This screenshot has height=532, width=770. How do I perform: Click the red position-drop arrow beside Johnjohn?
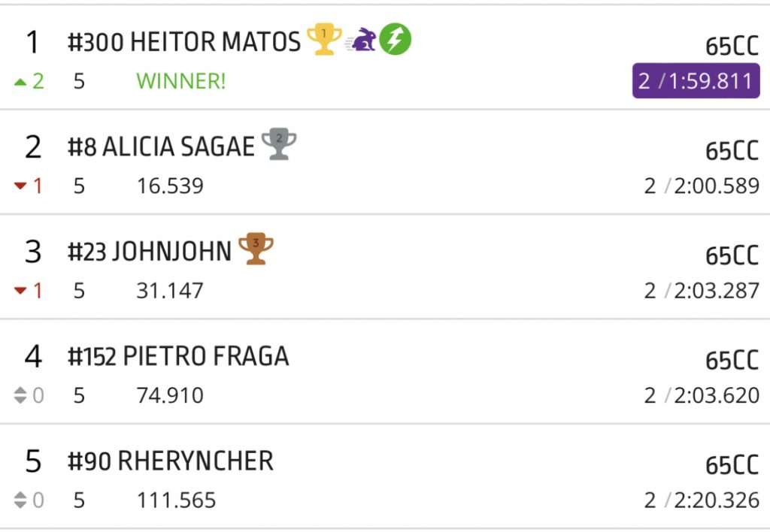click(x=21, y=291)
